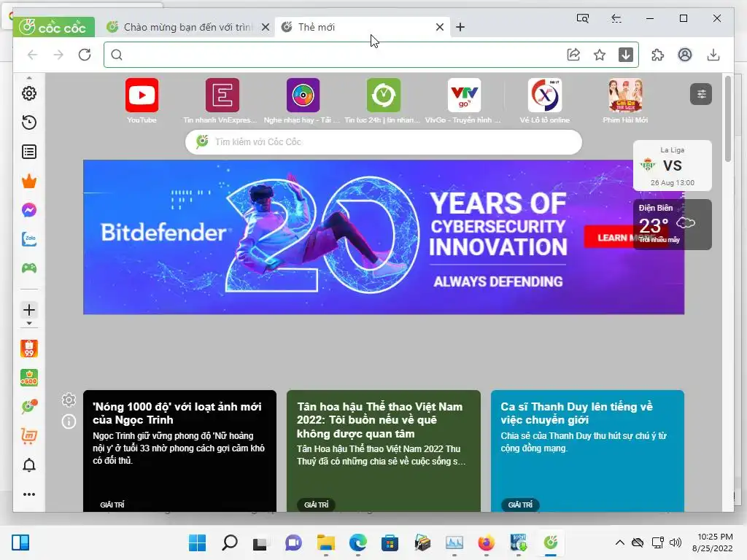Screen dimensions: 747x560
Task: Open the orange crown sidebar icon
Action: point(29,181)
